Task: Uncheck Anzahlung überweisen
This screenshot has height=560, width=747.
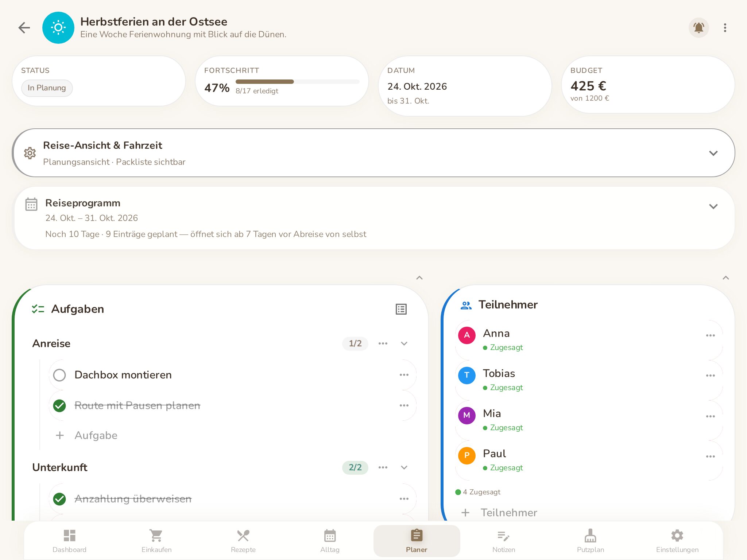Action: point(59,499)
